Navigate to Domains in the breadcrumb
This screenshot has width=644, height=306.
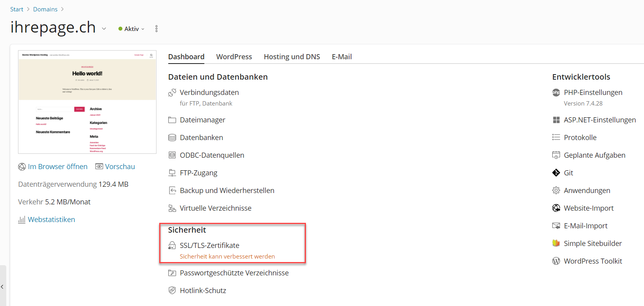point(45,9)
